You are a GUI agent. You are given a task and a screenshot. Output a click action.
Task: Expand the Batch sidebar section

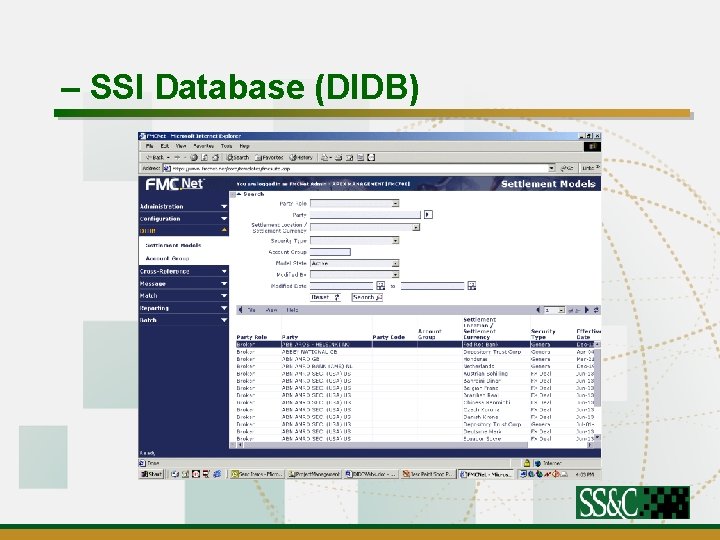[184, 320]
